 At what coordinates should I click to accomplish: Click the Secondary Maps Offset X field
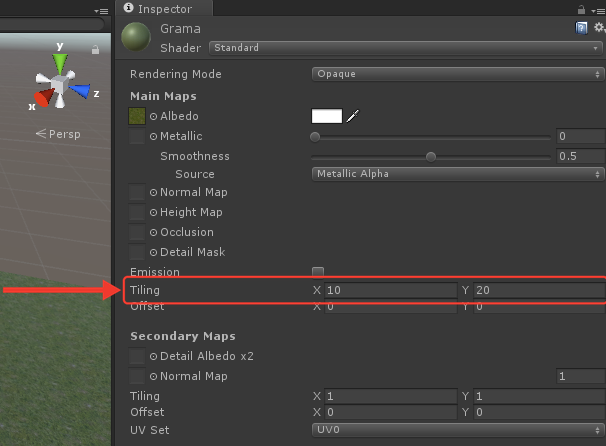click(x=391, y=412)
